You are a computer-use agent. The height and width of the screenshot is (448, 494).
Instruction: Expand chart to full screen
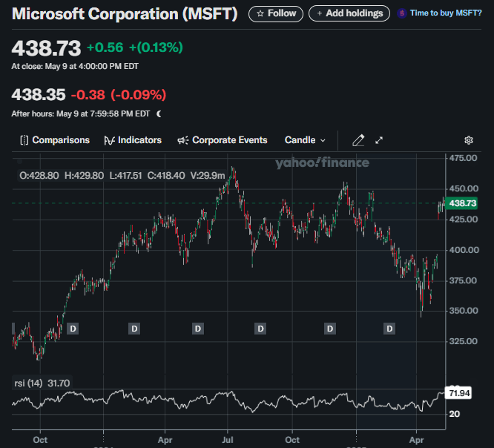click(x=379, y=140)
